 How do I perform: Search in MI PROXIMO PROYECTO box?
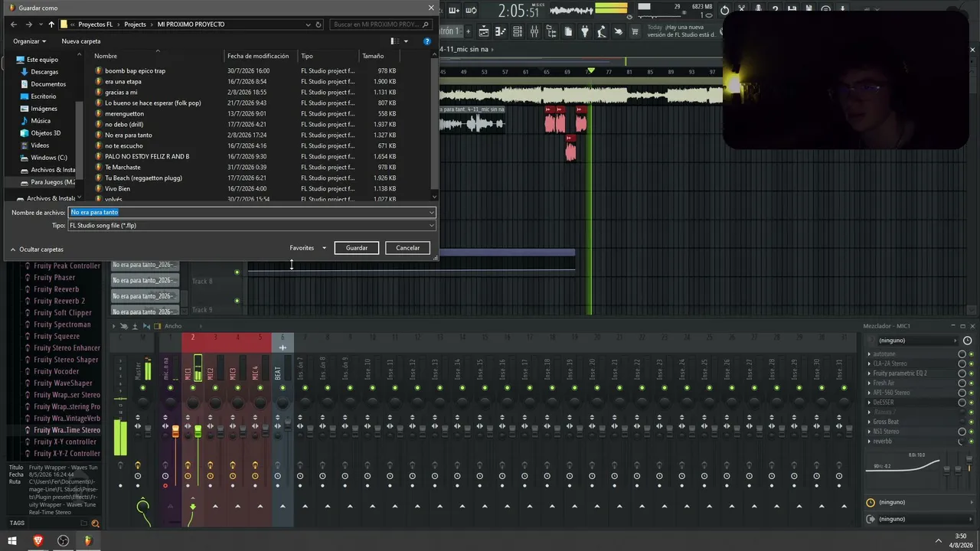[383, 24]
